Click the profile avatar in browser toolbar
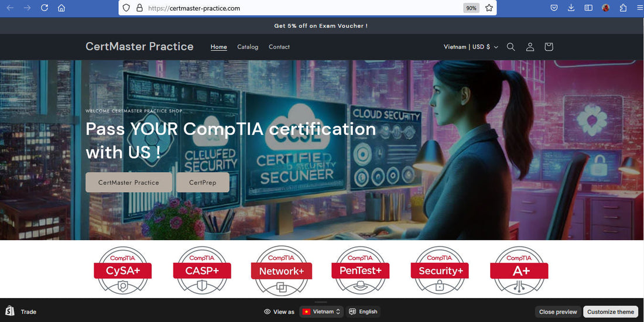 [605, 8]
